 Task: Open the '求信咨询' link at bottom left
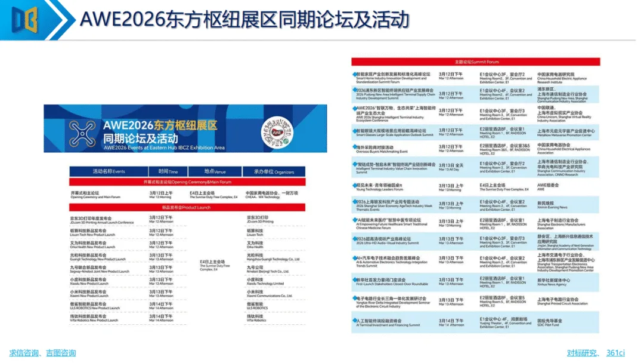click(x=24, y=353)
